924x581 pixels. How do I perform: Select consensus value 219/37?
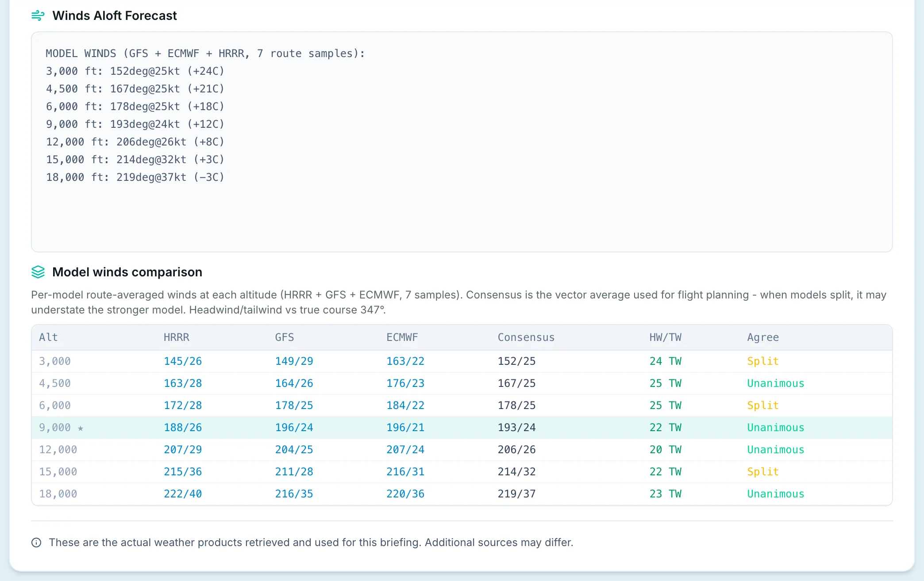click(516, 494)
